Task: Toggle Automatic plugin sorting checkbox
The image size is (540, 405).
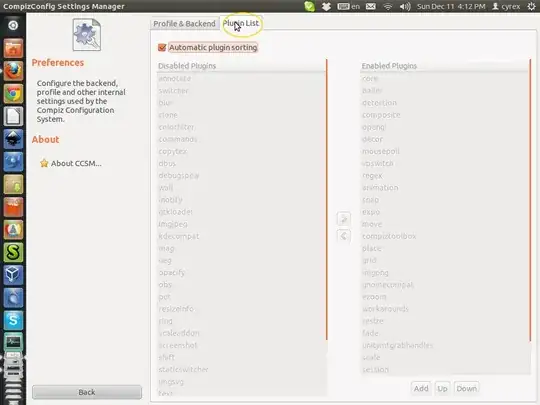Action: coord(162,47)
